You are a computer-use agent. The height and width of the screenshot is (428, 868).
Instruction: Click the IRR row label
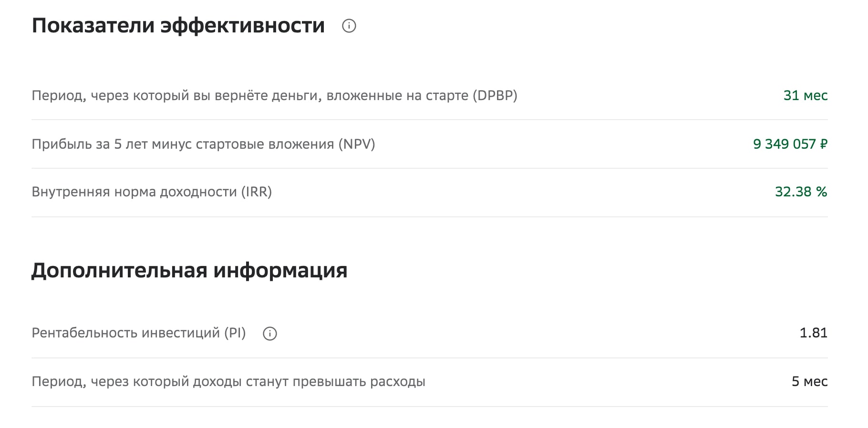coord(152,192)
